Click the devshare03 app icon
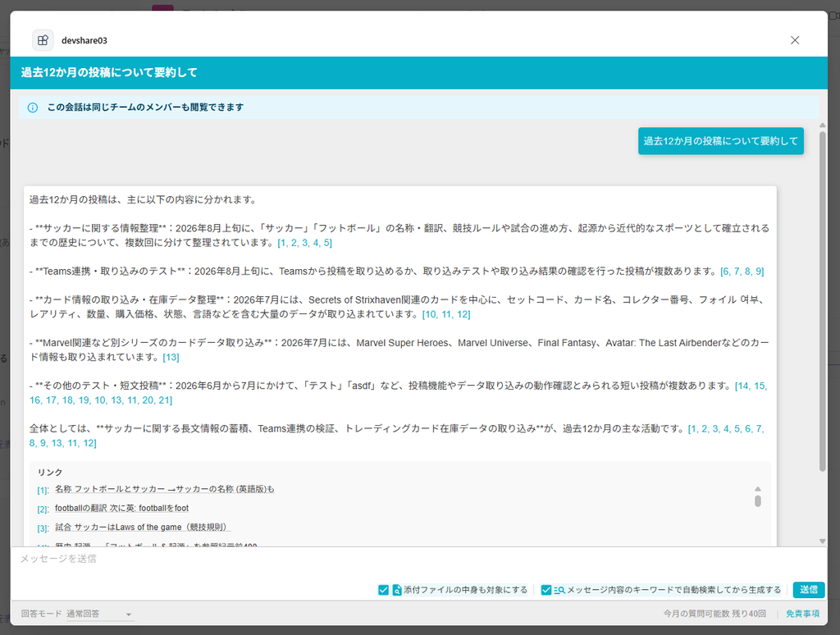The height and width of the screenshot is (635, 840). [x=43, y=40]
